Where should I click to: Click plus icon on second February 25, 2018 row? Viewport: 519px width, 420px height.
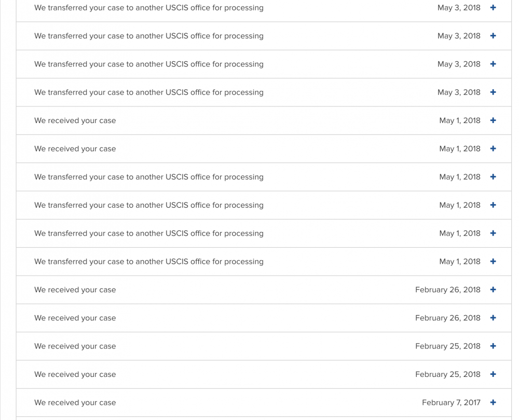493,374
